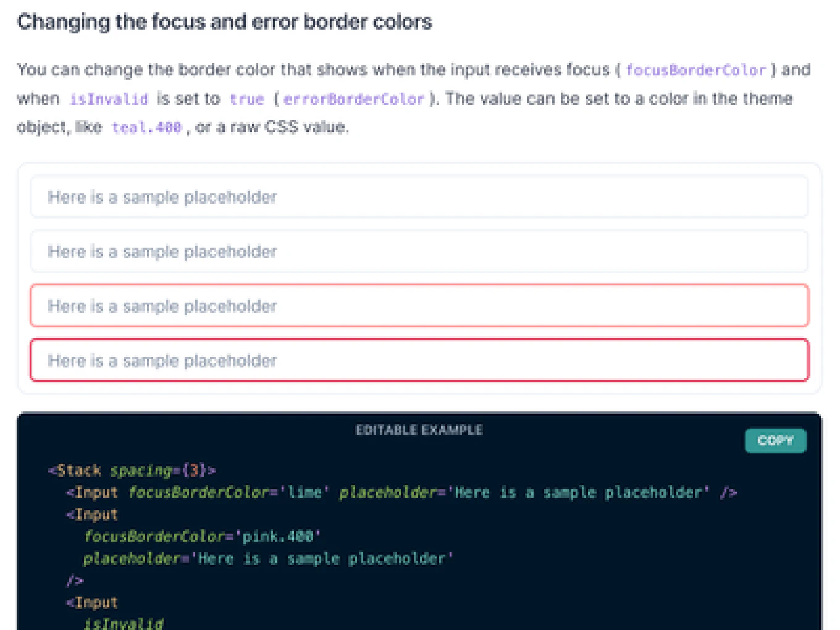The image size is (840, 630).
Task: Copy the editable example code
Action: pyautogui.click(x=775, y=440)
